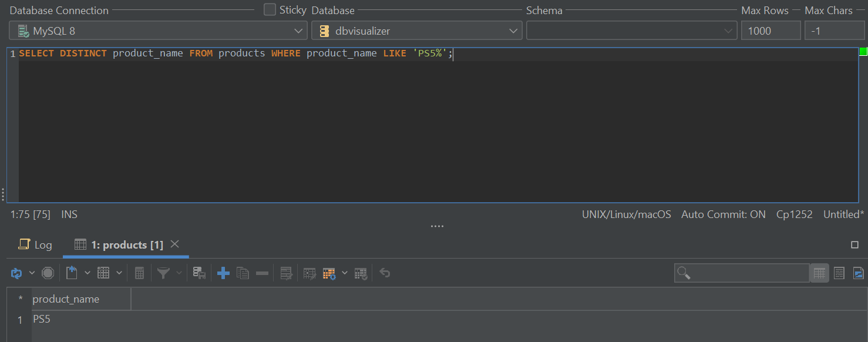Image resolution: width=868 pixels, height=342 pixels.
Task: Re-execute the query in the result grid
Action: [16, 273]
